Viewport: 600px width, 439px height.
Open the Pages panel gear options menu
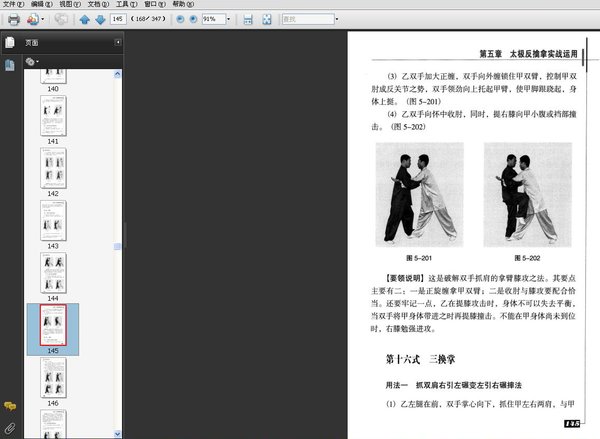coord(32,61)
